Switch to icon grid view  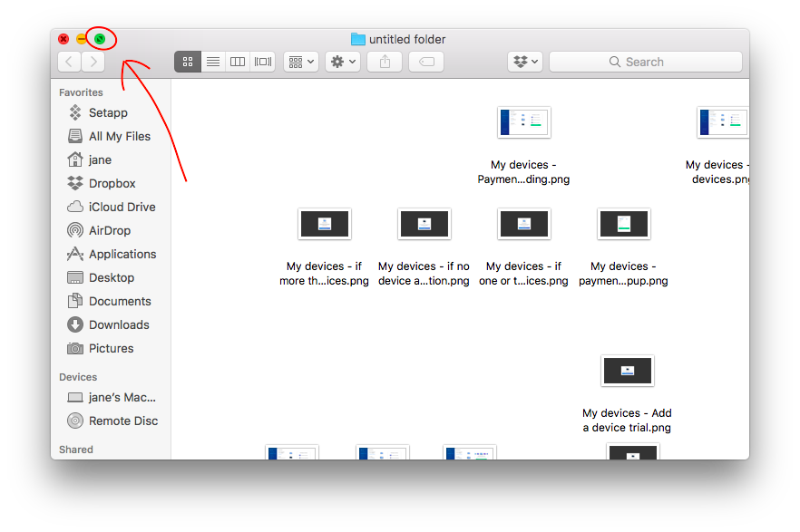pyautogui.click(x=188, y=61)
